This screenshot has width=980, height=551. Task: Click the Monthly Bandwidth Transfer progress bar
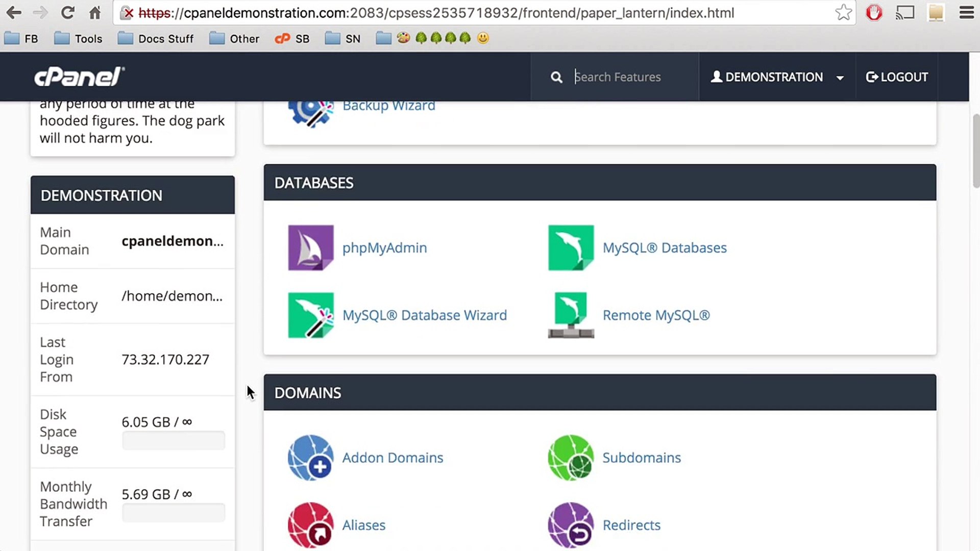pos(174,513)
